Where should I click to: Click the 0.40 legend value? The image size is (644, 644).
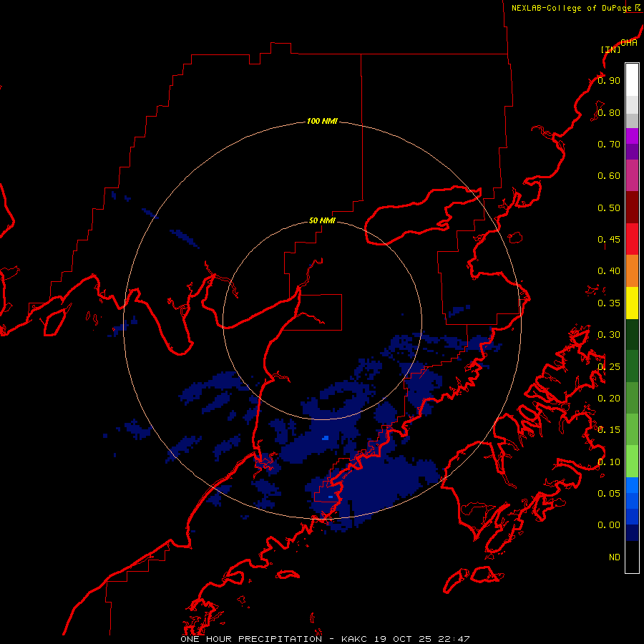click(x=609, y=271)
